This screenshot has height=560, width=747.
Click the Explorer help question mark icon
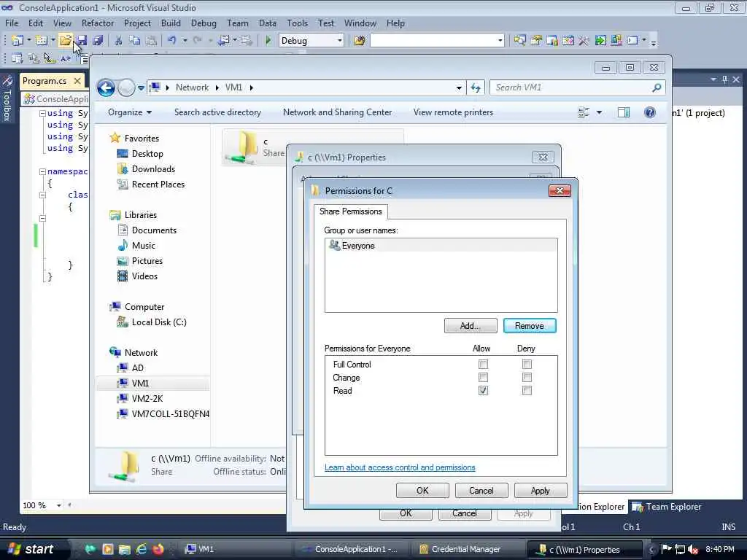650,112
